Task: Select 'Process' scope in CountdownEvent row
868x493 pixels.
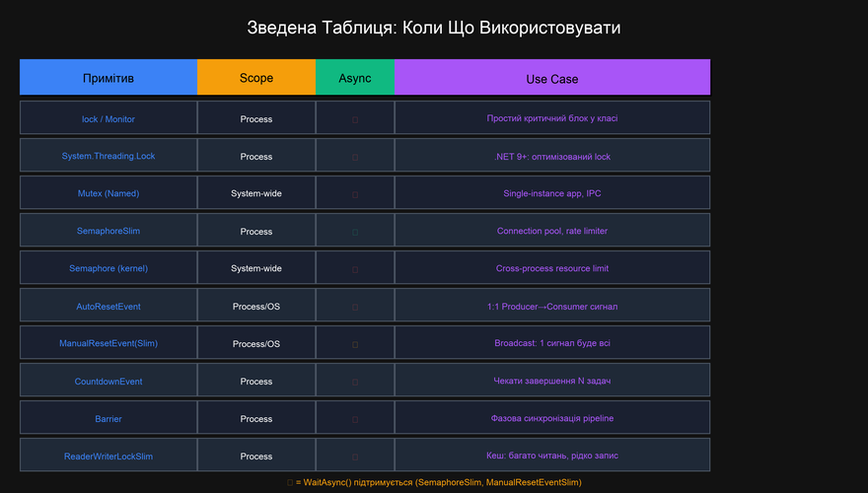Action: pyautogui.click(x=256, y=381)
